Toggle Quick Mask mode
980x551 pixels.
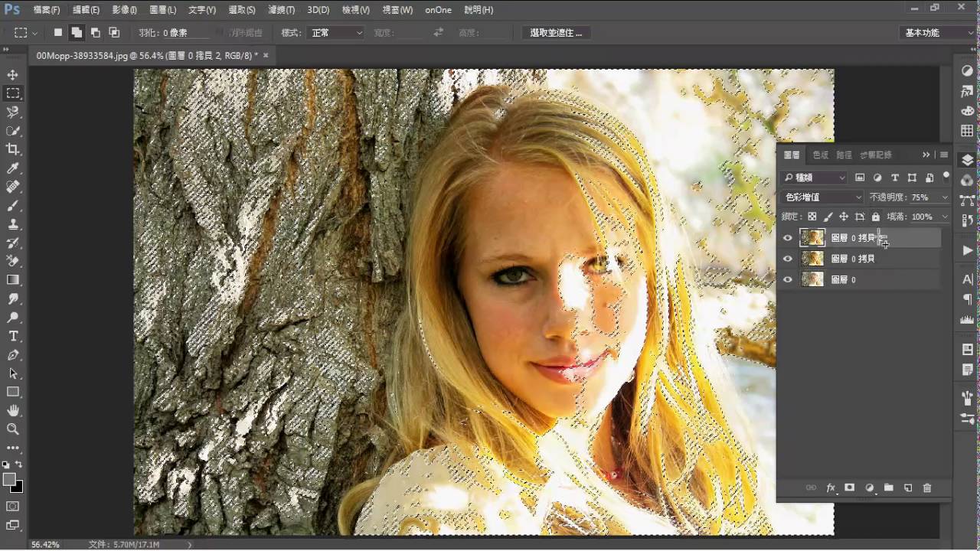coord(13,506)
